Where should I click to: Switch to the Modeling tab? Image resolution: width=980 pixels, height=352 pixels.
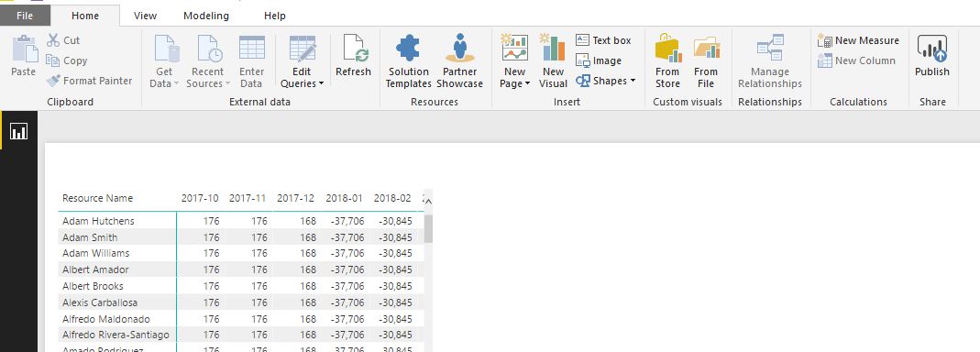point(206,16)
